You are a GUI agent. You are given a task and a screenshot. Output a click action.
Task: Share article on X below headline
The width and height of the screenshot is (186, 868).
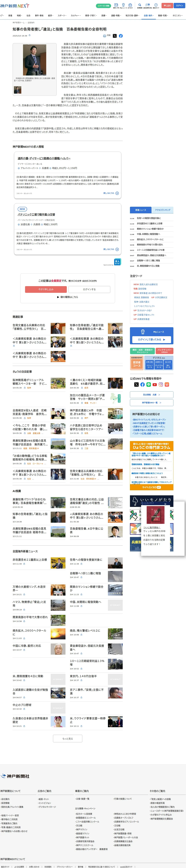point(115,36)
